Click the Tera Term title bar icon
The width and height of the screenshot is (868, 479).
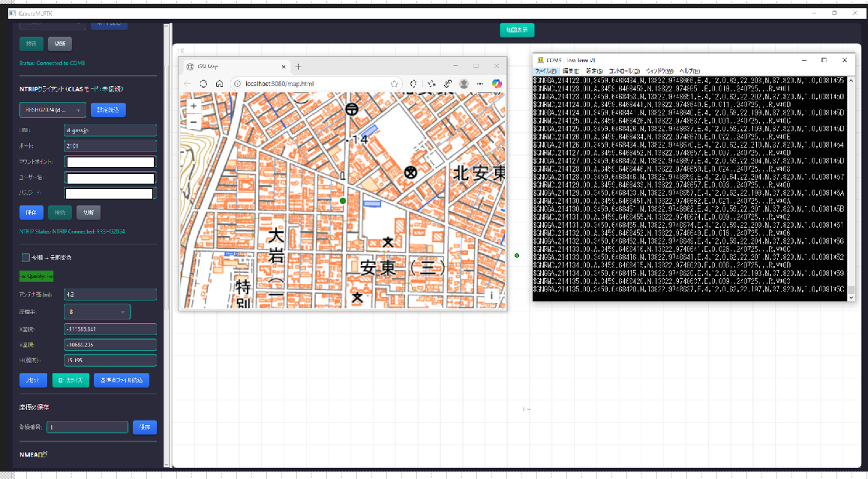pyautogui.click(x=540, y=60)
